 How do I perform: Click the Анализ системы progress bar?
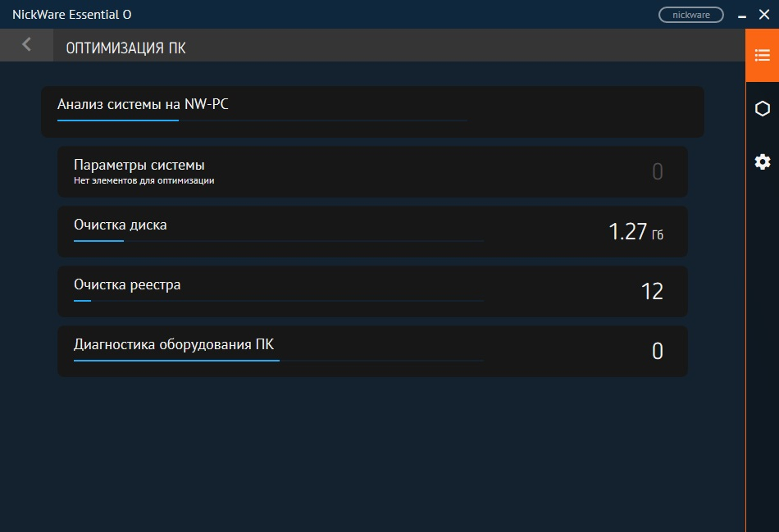coord(262,120)
